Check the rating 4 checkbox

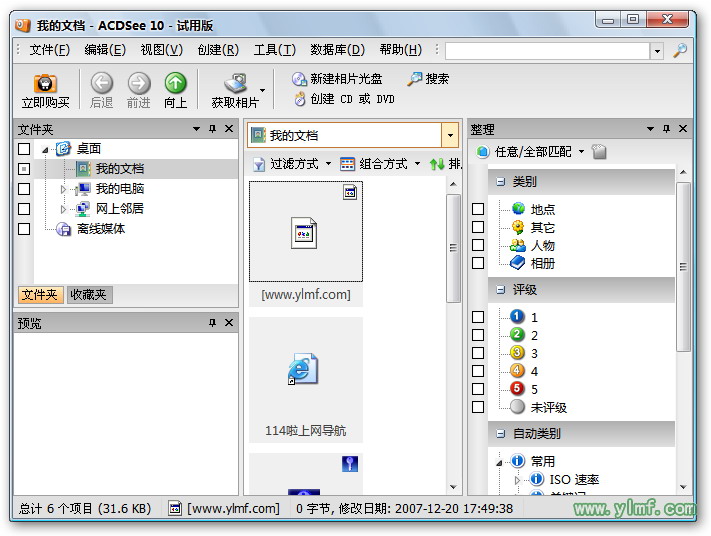[478, 371]
